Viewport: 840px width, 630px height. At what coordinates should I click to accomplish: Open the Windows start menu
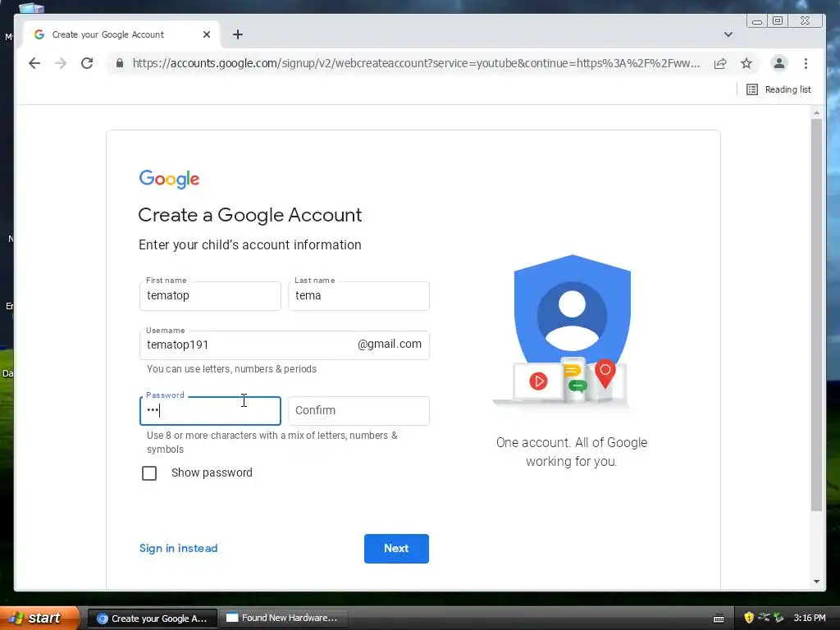point(39,618)
